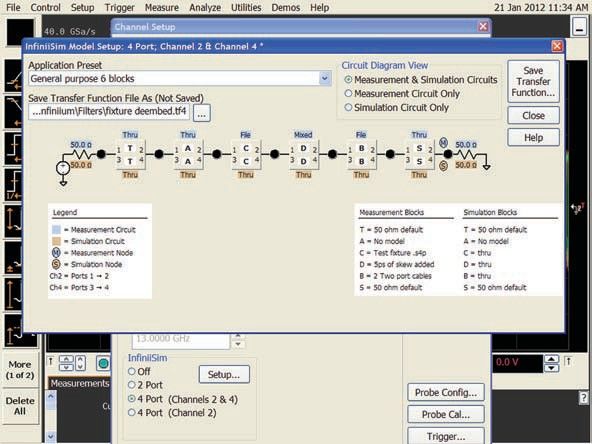
Task: Minimize the oscilloscope main window
Action: [580, 28]
